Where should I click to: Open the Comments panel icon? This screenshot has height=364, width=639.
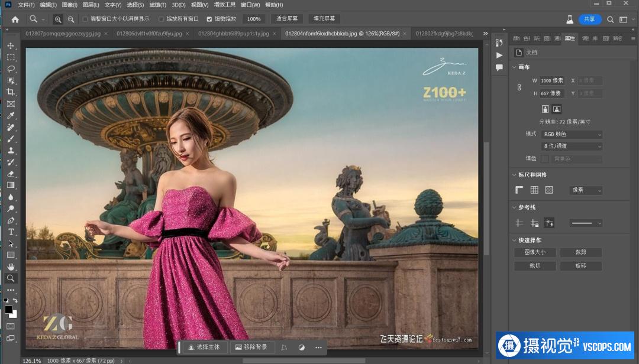coord(499,67)
